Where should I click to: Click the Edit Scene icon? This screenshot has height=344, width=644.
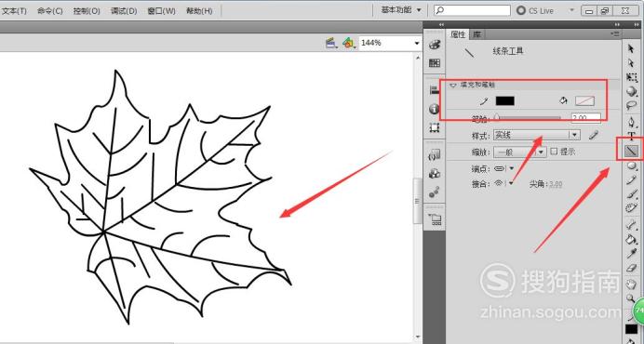pos(331,43)
